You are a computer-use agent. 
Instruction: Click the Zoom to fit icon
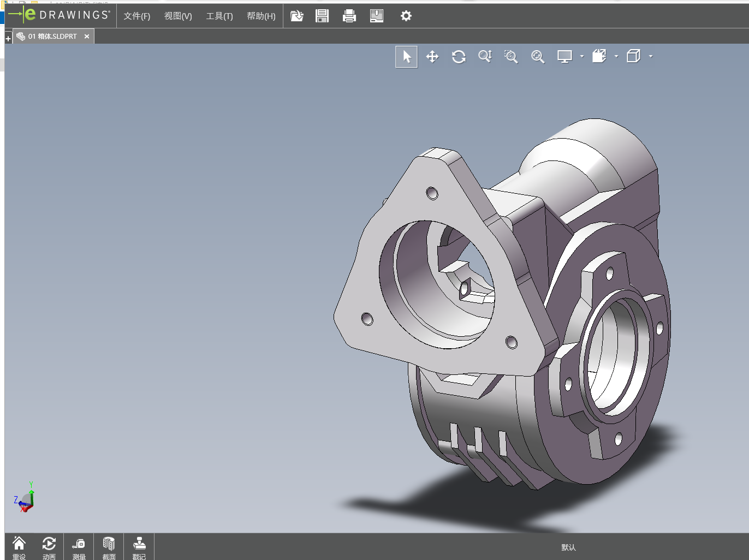tap(538, 57)
